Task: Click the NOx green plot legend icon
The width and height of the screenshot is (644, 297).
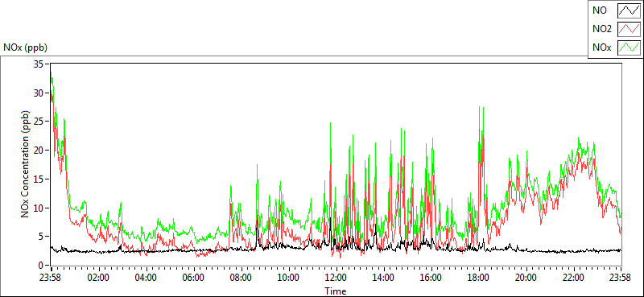Action: pos(629,48)
